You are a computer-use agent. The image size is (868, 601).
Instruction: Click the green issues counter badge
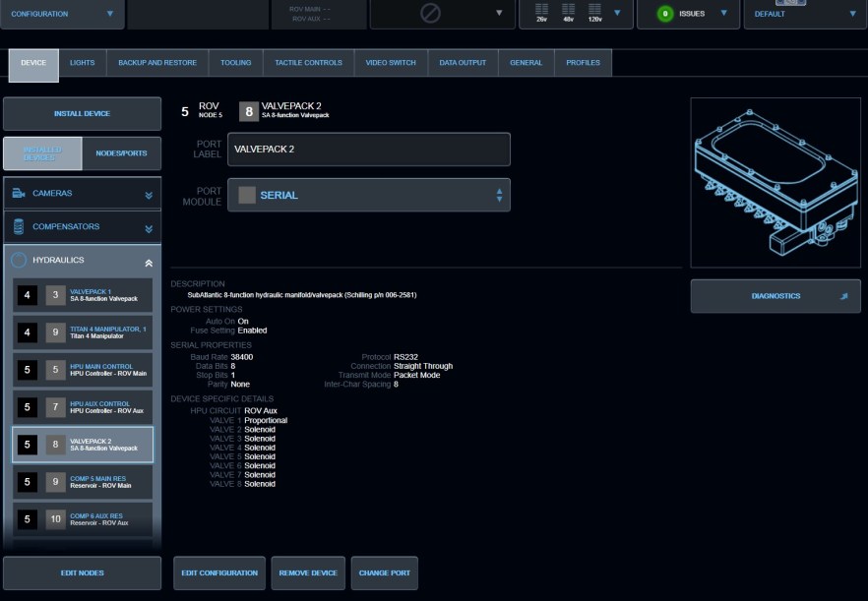pos(664,14)
